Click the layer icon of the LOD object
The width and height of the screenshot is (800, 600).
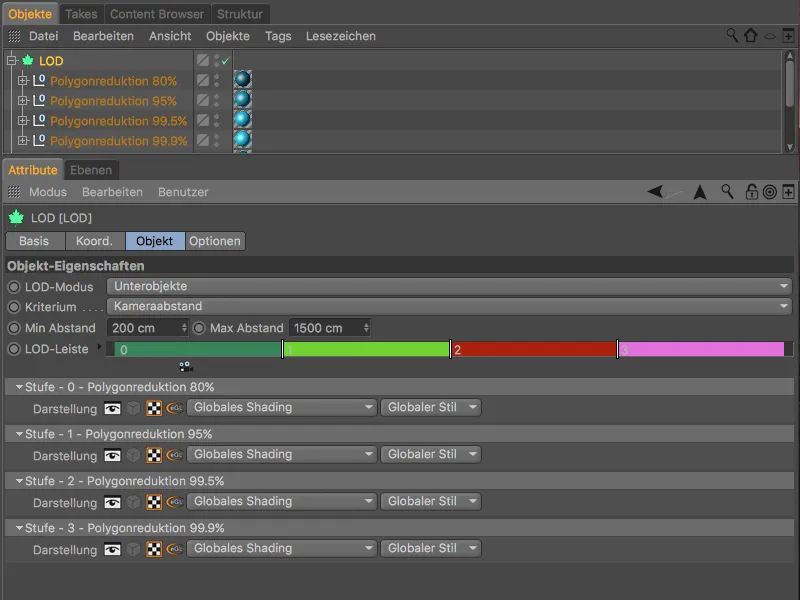(203, 60)
